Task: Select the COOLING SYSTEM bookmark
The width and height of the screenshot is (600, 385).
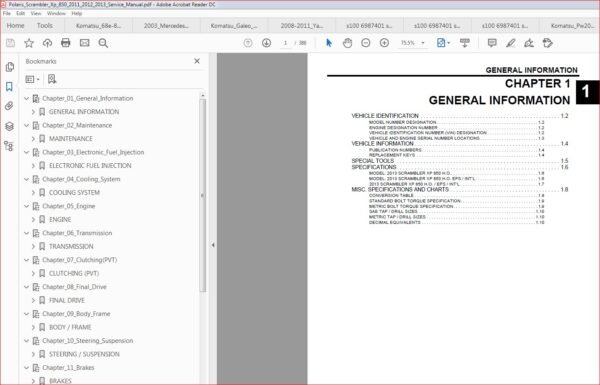Action: point(75,192)
